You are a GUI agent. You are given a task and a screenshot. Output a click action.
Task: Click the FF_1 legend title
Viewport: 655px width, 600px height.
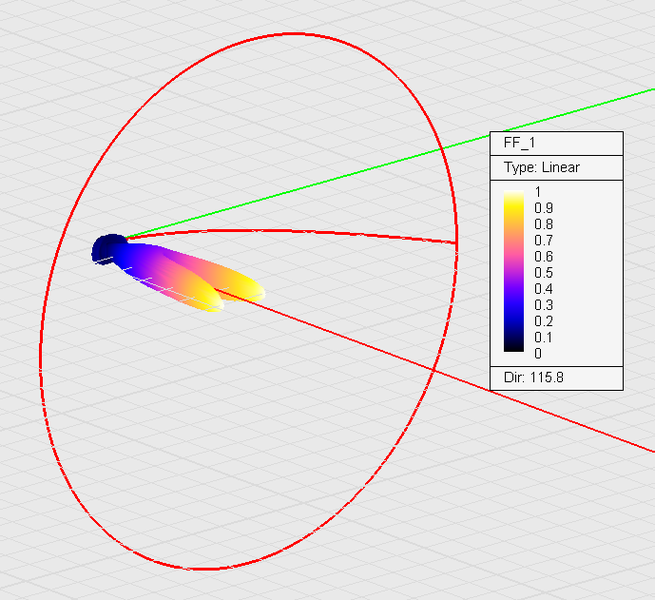[x=519, y=143]
